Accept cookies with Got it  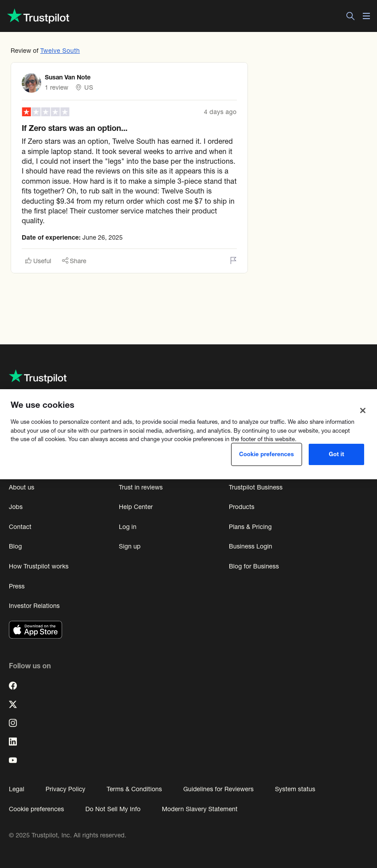click(336, 454)
